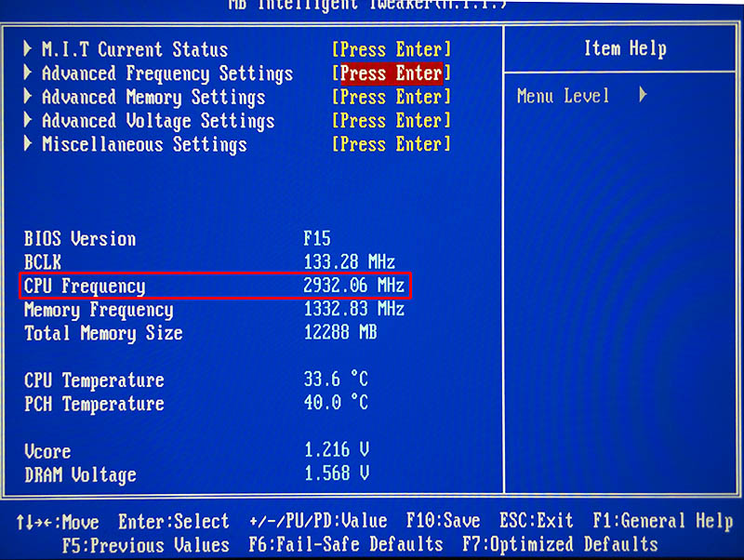
Task: Open the Miscellaneous Settings entry
Action: [x=144, y=145]
